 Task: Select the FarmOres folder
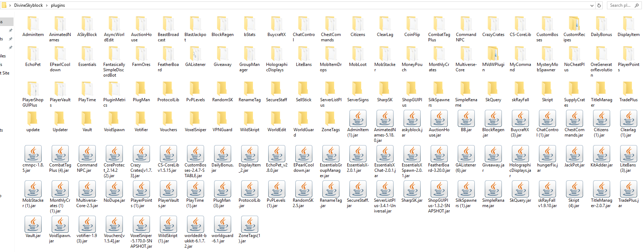point(141,56)
